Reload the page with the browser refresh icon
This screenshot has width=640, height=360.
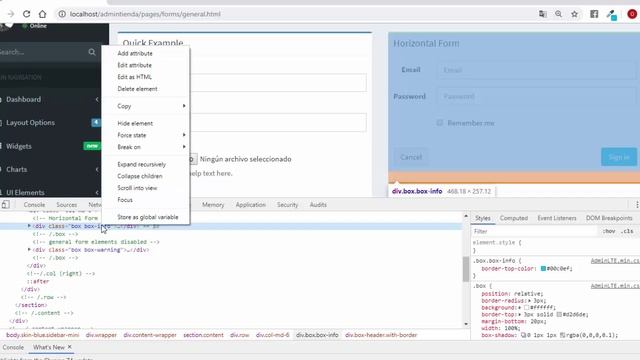tap(27, 14)
